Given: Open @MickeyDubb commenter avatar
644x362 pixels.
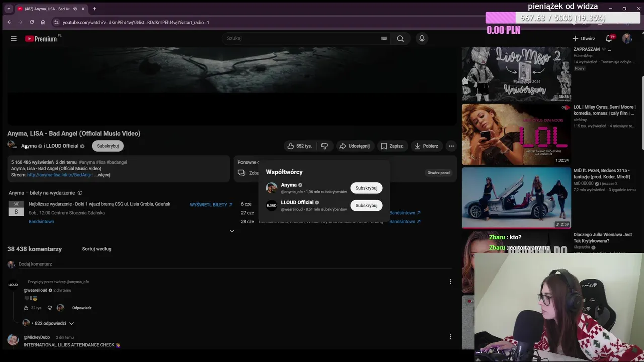Looking at the screenshot, I should click(13, 340).
